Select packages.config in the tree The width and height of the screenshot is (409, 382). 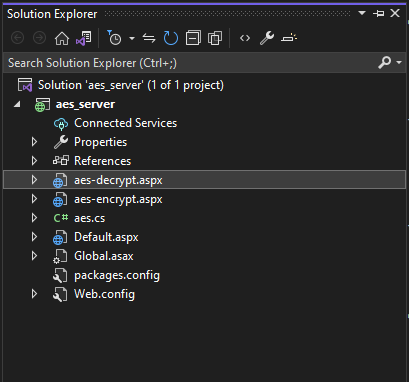tap(117, 276)
